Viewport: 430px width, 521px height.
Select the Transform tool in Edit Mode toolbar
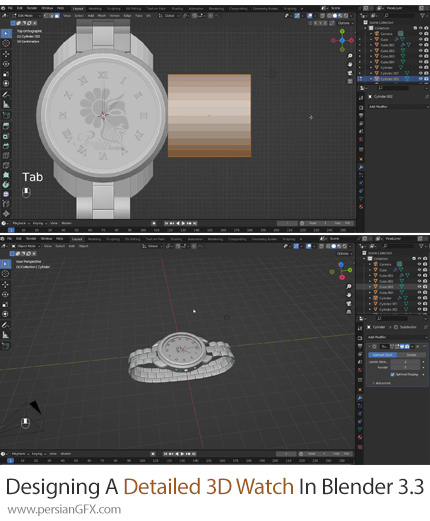pyautogui.click(x=6, y=83)
